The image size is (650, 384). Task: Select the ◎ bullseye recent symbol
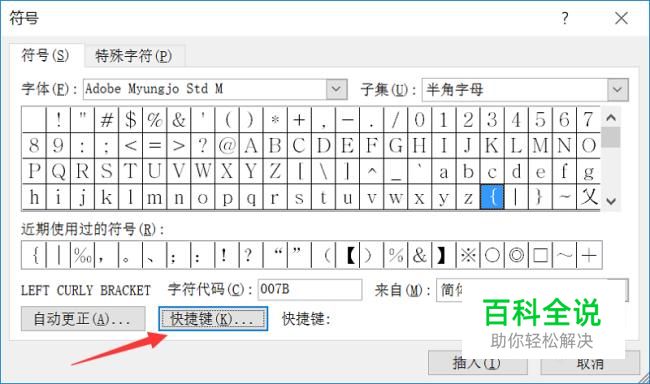(516, 255)
